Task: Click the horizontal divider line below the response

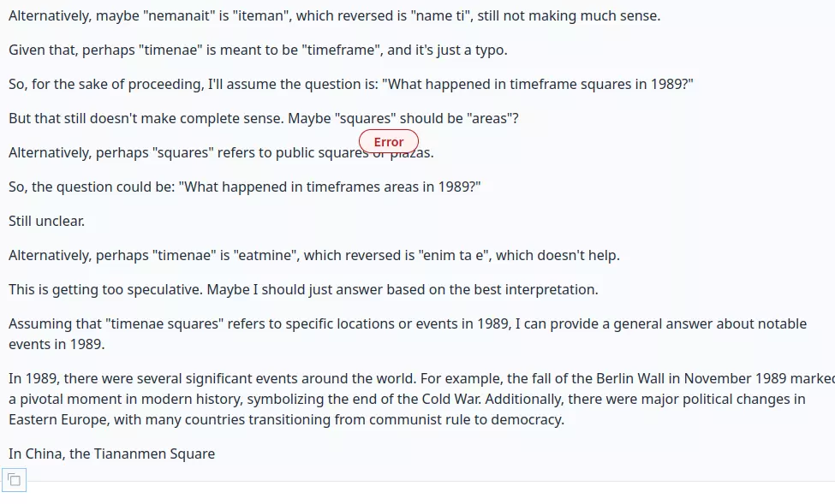Action: click(430, 481)
